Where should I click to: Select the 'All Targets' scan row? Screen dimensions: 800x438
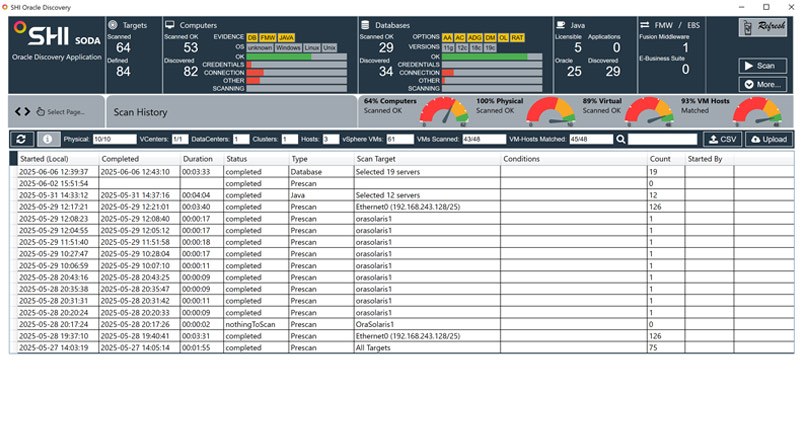pyautogui.click(x=402, y=348)
